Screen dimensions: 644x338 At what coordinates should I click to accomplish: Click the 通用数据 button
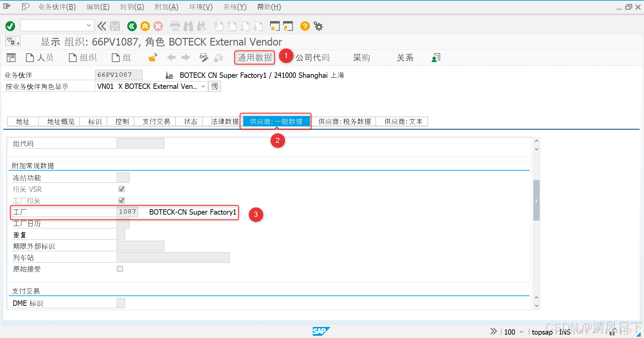(255, 58)
